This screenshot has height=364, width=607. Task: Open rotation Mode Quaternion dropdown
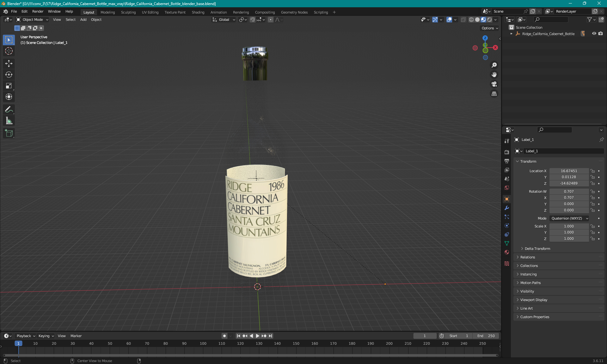pyautogui.click(x=569, y=218)
